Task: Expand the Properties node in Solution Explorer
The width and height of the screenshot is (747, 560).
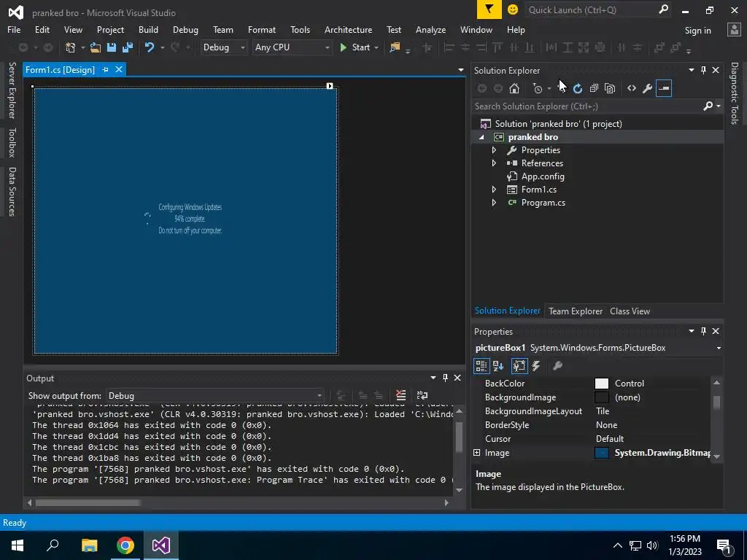Action: tap(494, 150)
